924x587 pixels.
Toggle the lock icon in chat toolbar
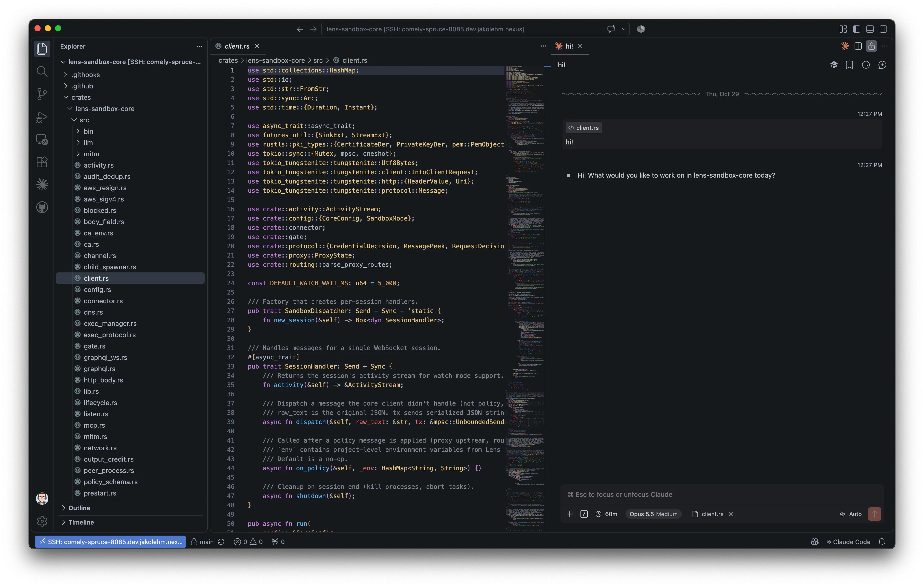(x=872, y=46)
